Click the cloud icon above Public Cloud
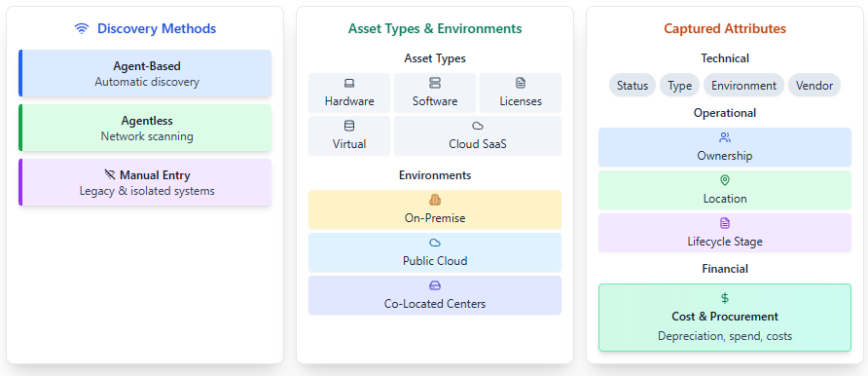The width and height of the screenshot is (868, 376). (x=435, y=243)
